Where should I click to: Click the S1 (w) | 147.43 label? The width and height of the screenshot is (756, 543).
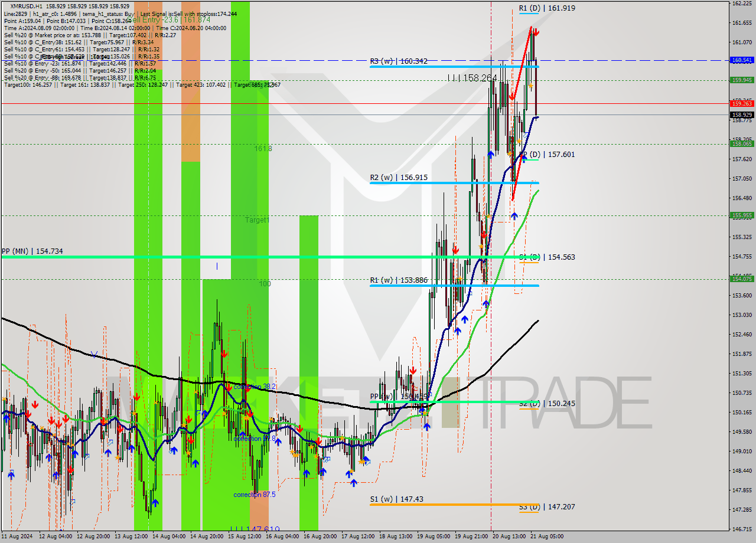[396, 499]
